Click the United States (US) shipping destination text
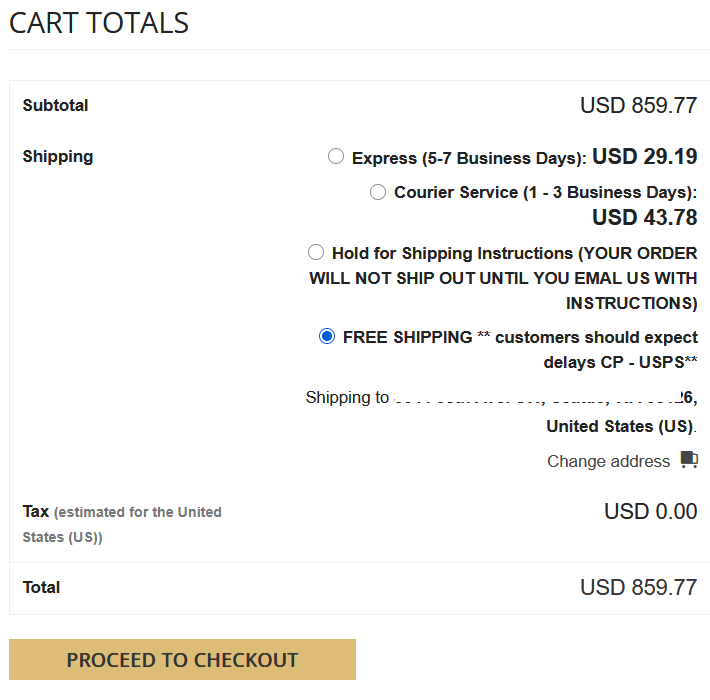The height and width of the screenshot is (700, 710). tap(620, 426)
